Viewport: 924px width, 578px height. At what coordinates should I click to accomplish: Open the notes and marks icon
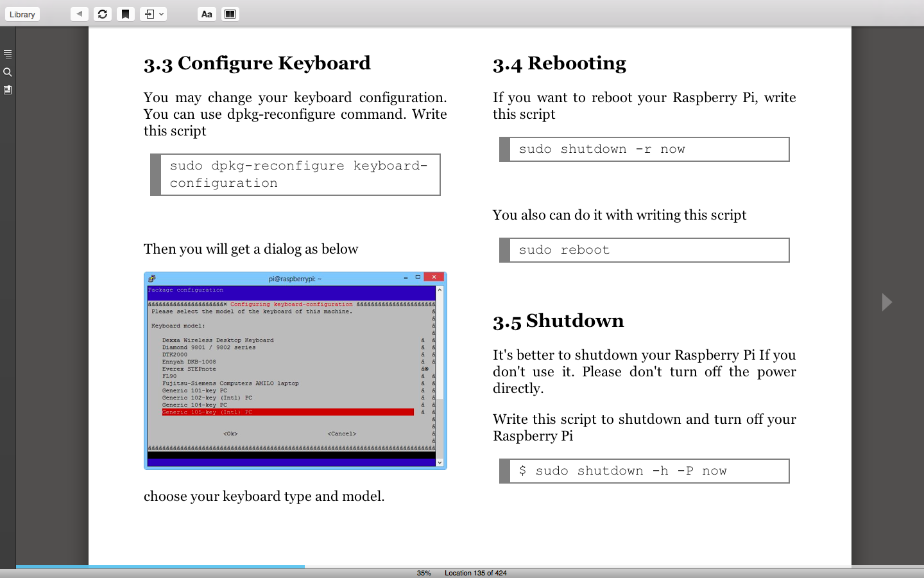8,90
